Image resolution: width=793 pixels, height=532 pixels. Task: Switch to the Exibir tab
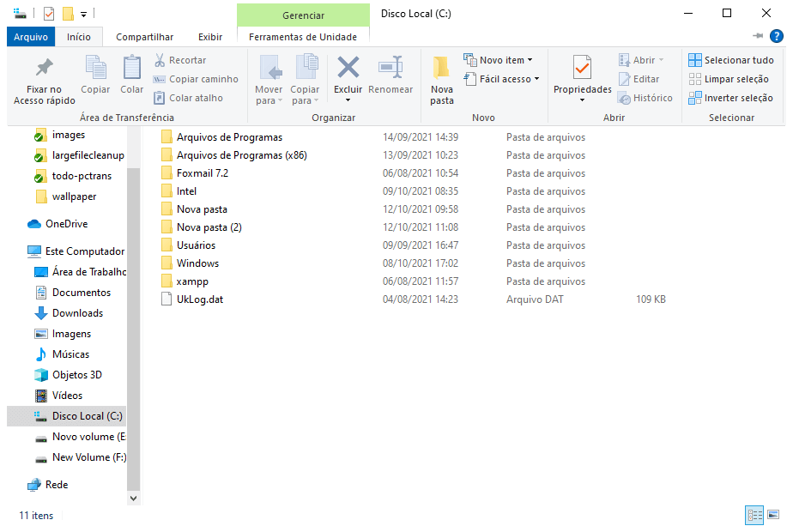pos(209,37)
